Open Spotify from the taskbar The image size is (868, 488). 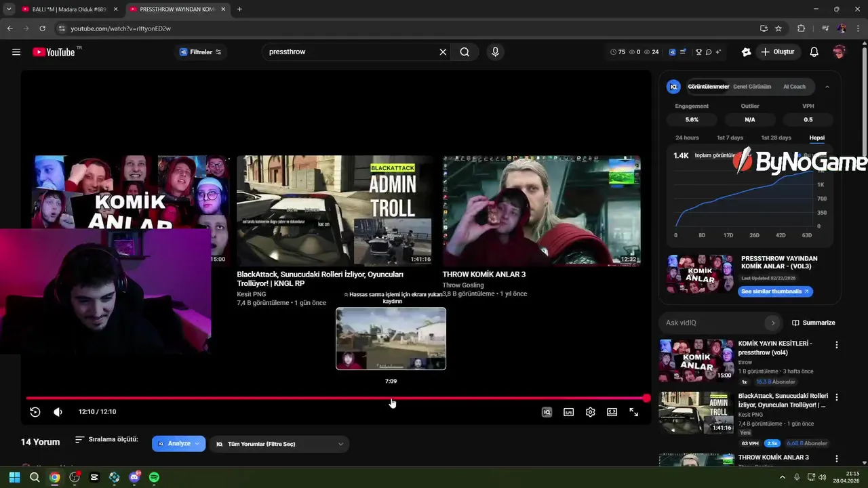tap(154, 477)
